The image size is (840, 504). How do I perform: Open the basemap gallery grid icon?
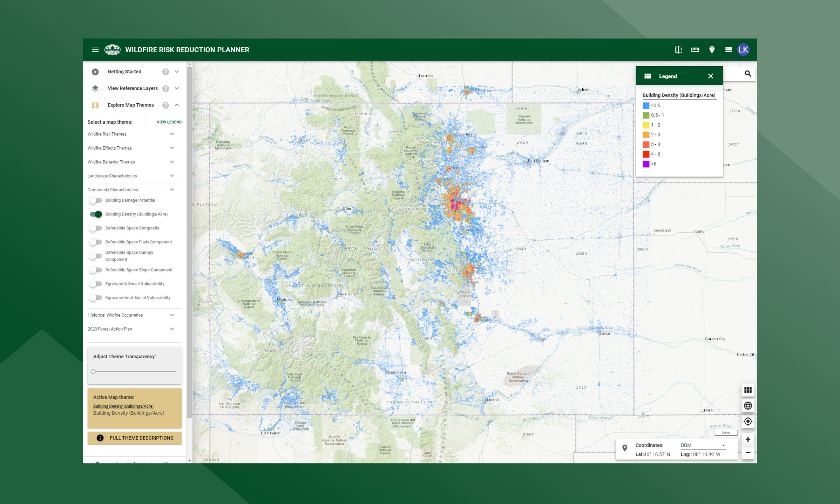(748, 390)
